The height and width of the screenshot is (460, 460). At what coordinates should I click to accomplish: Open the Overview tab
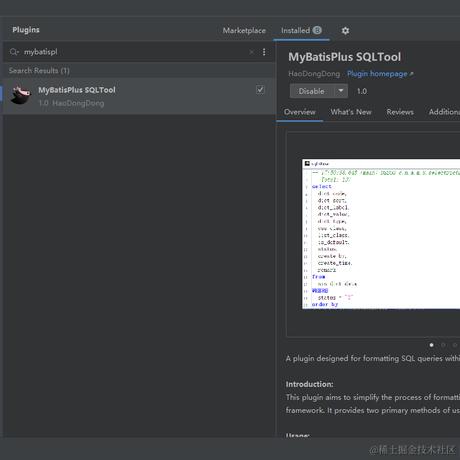click(x=300, y=112)
